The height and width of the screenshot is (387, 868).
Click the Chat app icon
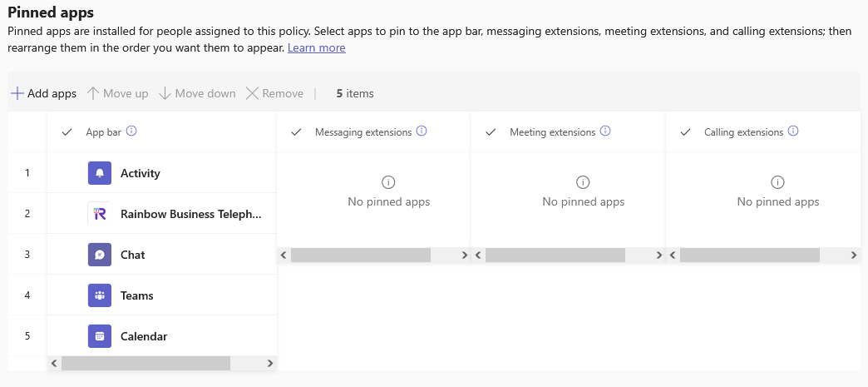click(99, 255)
